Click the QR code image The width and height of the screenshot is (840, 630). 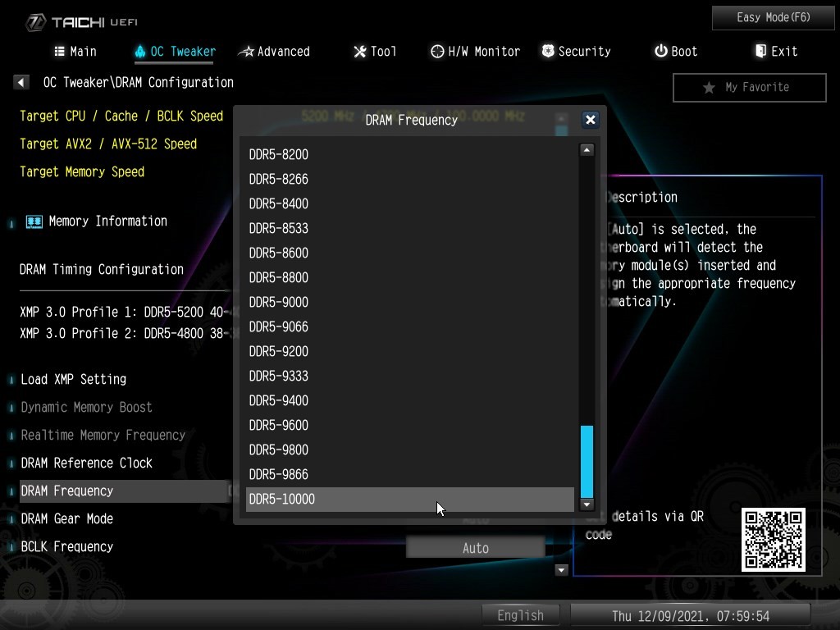point(773,539)
